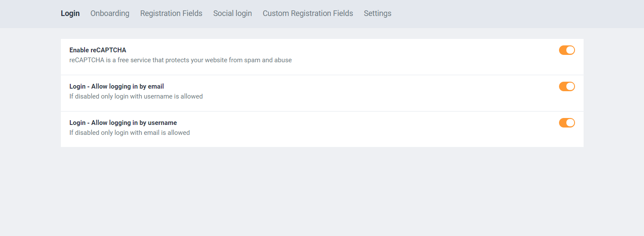
Task: Click the Enable reCAPTCHA heading
Action: coord(97,50)
